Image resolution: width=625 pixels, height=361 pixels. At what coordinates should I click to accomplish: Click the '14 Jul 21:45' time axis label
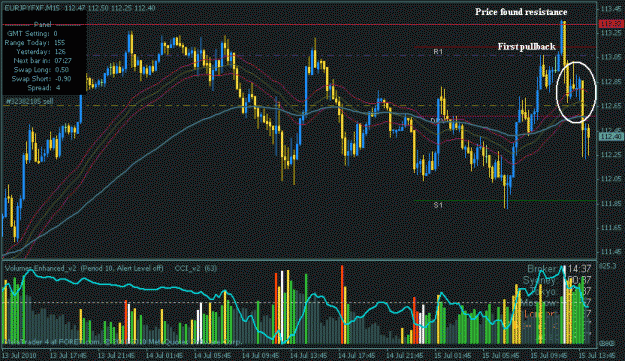[405, 355]
